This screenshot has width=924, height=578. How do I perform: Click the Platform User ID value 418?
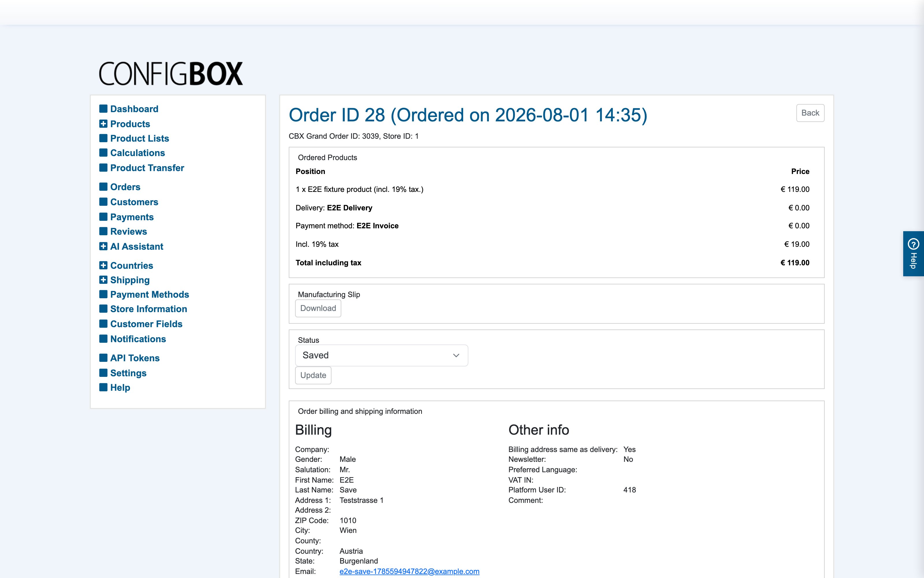click(x=629, y=490)
